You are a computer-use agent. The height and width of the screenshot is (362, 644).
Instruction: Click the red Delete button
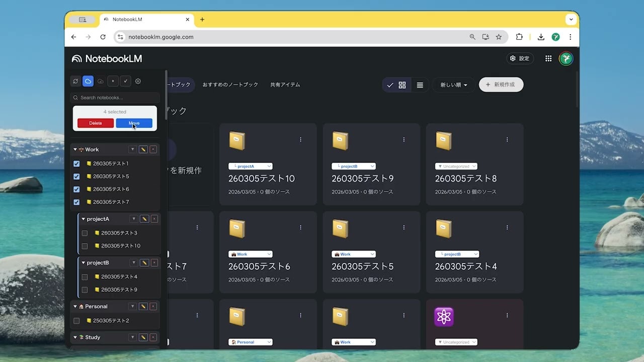pos(96,123)
